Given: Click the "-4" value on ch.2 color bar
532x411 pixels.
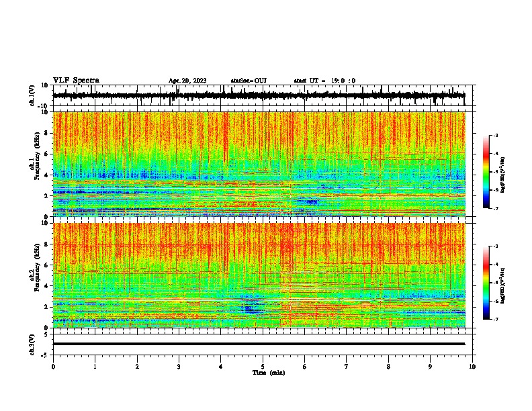Looking at the screenshot, I should pyautogui.click(x=495, y=265).
